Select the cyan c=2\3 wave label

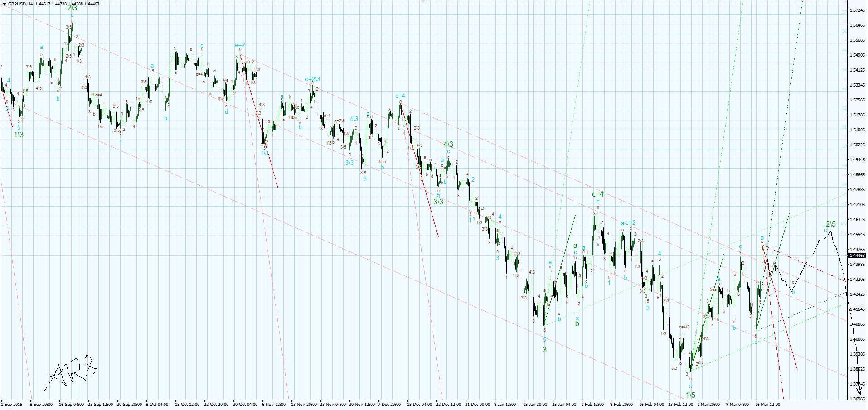(x=313, y=79)
